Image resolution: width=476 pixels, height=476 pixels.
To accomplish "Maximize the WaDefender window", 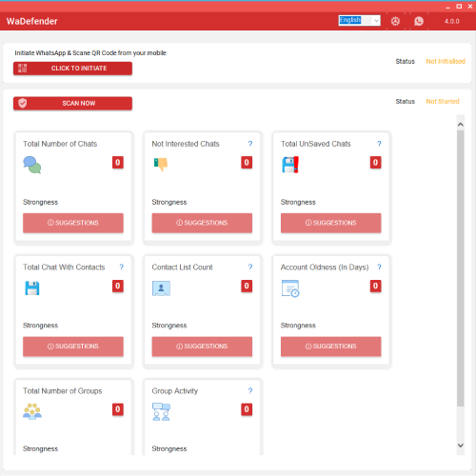I will [x=459, y=7].
